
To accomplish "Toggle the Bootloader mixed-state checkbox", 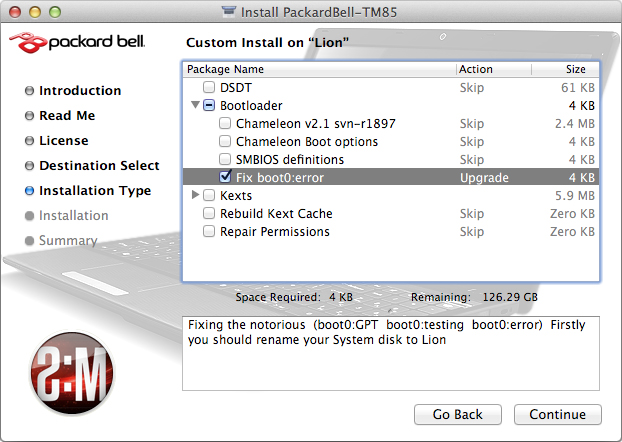I will pos(209,105).
